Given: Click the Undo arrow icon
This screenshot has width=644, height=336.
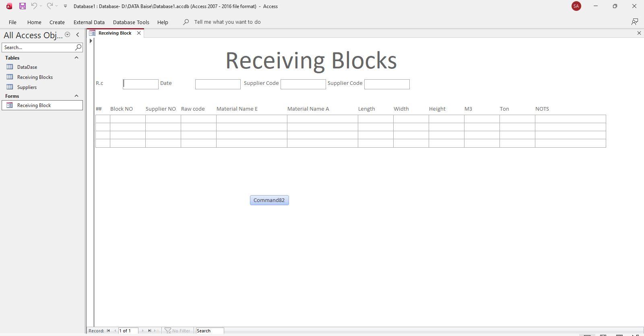Looking at the screenshot, I should click(34, 6).
